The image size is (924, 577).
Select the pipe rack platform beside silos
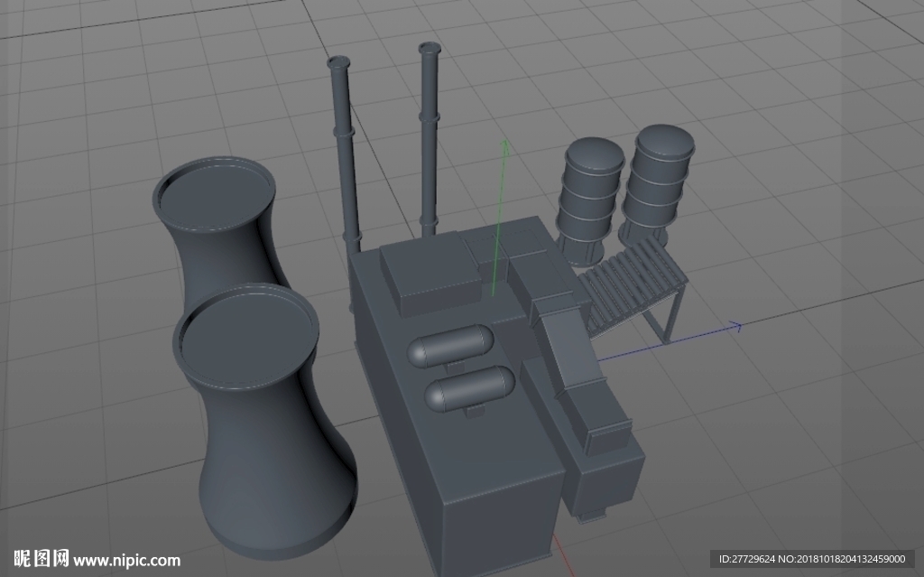[633, 289]
